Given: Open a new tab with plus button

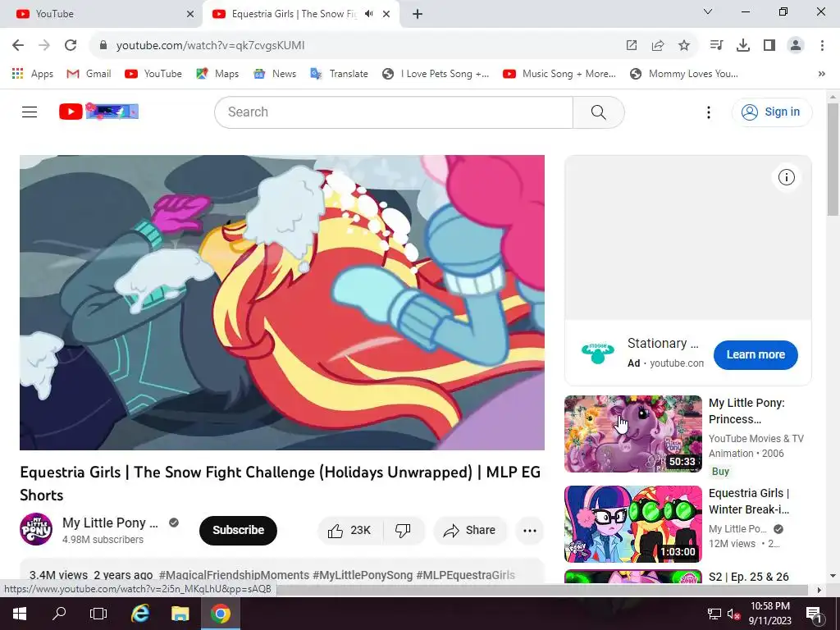Looking at the screenshot, I should pyautogui.click(x=418, y=15).
